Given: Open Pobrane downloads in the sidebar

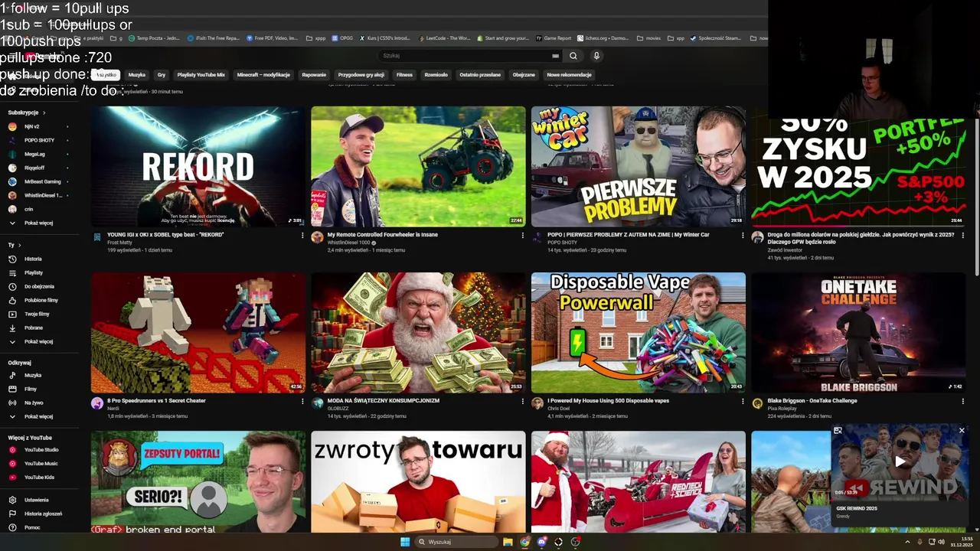Looking at the screenshot, I should coord(34,328).
